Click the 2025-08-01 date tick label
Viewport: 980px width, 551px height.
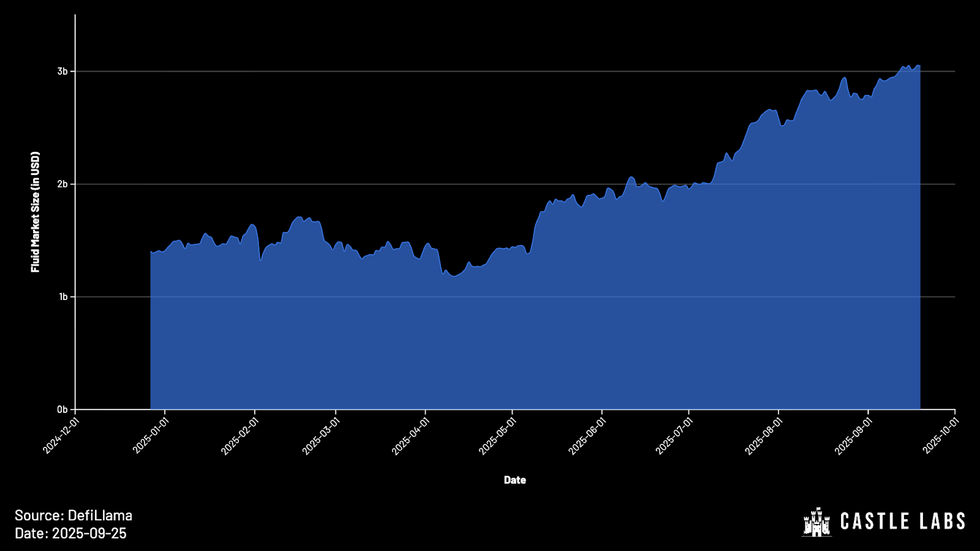coord(763,435)
